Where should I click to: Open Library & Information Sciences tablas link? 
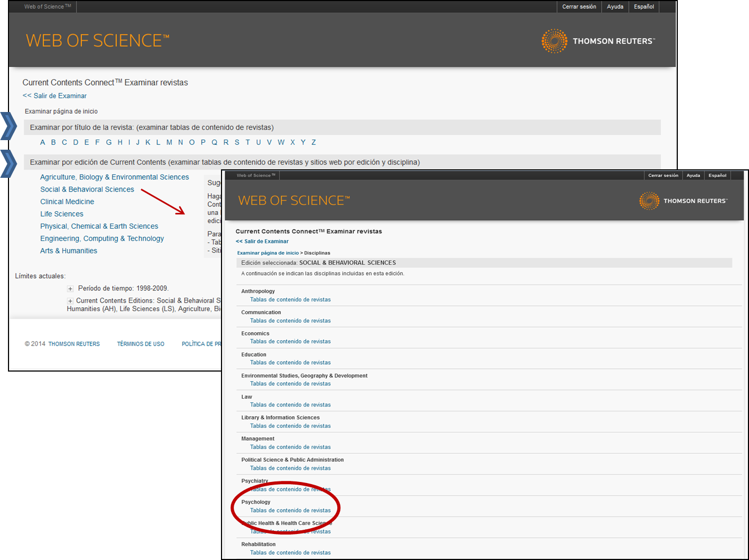[290, 426]
